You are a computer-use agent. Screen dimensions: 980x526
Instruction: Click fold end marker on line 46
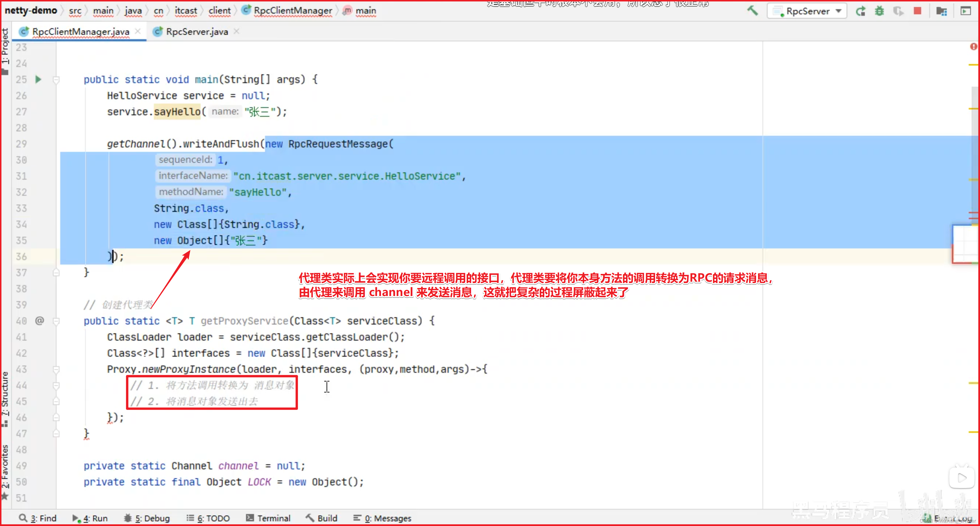[x=56, y=418]
